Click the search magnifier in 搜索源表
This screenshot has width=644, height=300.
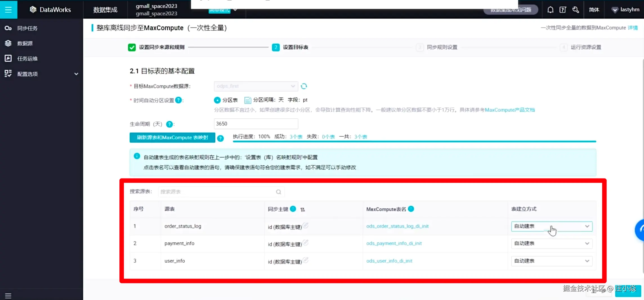coord(279,192)
